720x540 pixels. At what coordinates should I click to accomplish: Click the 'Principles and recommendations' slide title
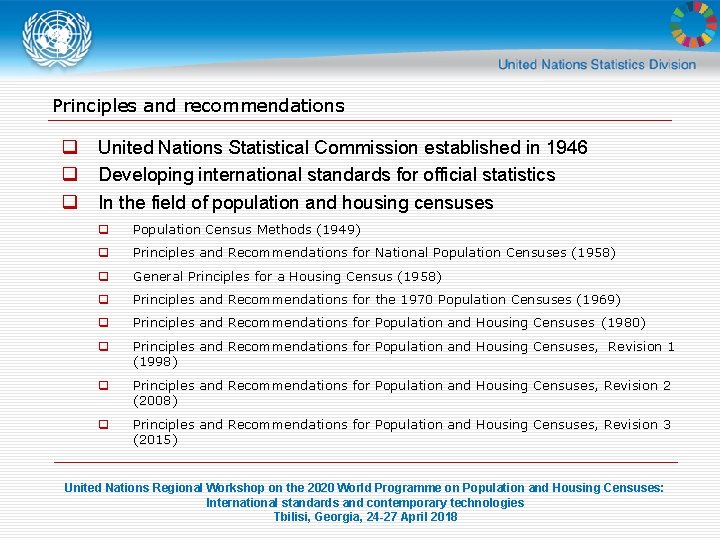coord(198,106)
